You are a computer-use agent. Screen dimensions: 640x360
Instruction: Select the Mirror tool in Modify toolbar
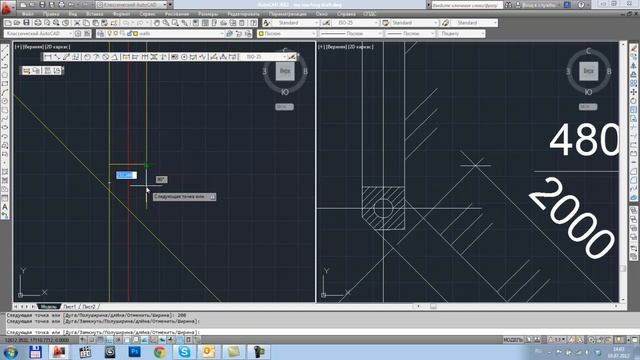tap(633, 66)
